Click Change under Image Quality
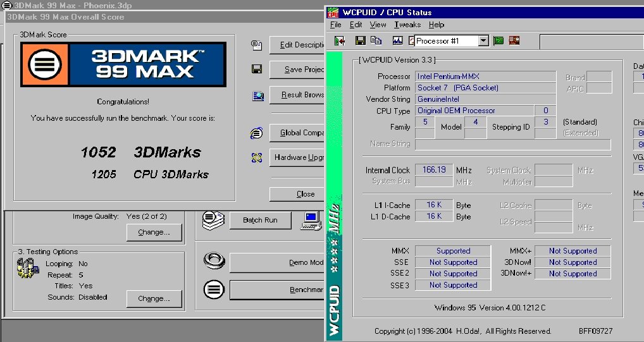Viewport: 644px width, 342px height. coord(154,233)
